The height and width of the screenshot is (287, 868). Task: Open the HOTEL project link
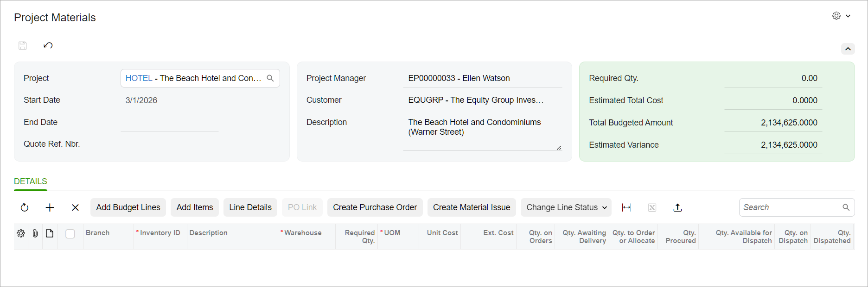(139, 78)
